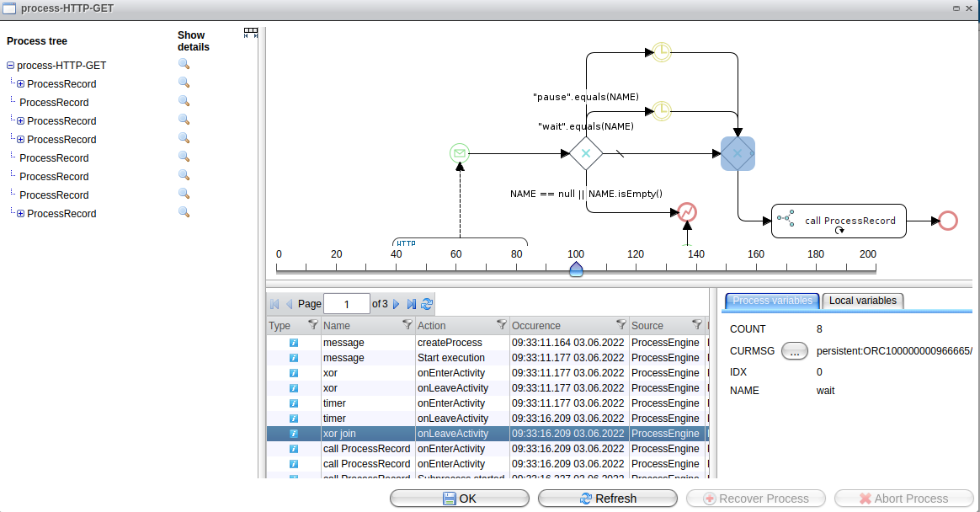Open the filter on the Name column
Image resolution: width=980 pixels, height=512 pixels.
(407, 324)
